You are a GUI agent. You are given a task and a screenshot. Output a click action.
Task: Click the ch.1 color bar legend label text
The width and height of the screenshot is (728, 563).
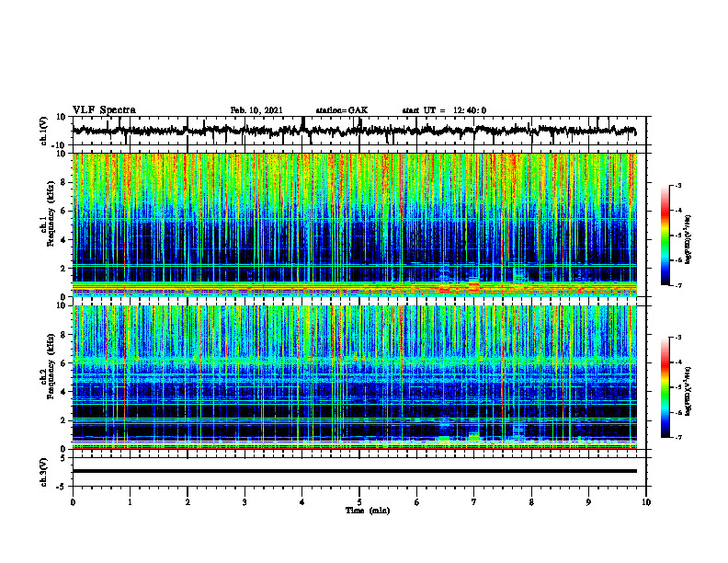[x=688, y=240]
